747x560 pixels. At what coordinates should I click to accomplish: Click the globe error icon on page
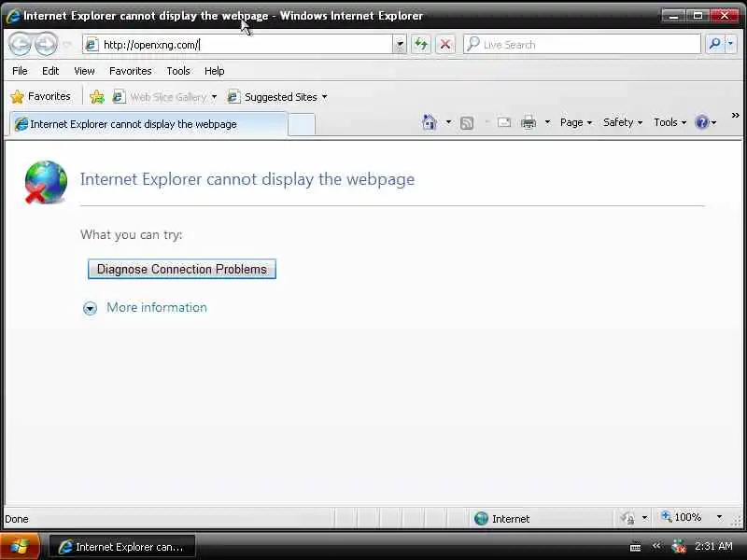(x=46, y=182)
